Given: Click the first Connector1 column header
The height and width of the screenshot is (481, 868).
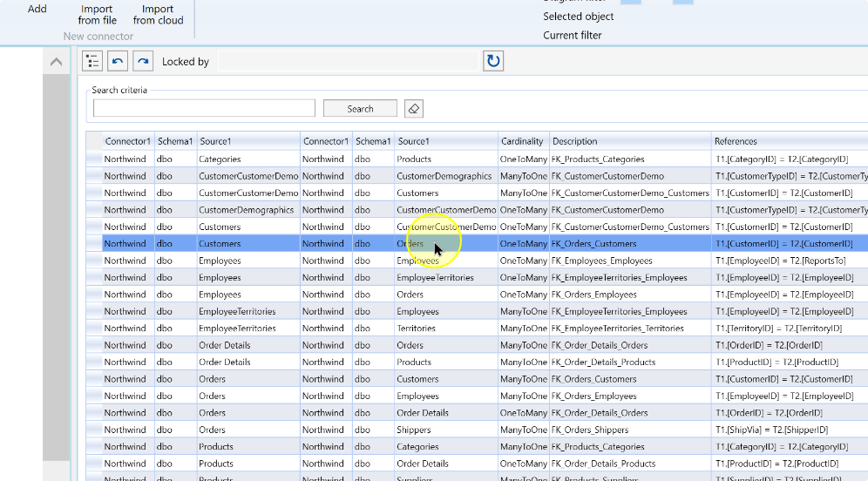Looking at the screenshot, I should tap(128, 141).
